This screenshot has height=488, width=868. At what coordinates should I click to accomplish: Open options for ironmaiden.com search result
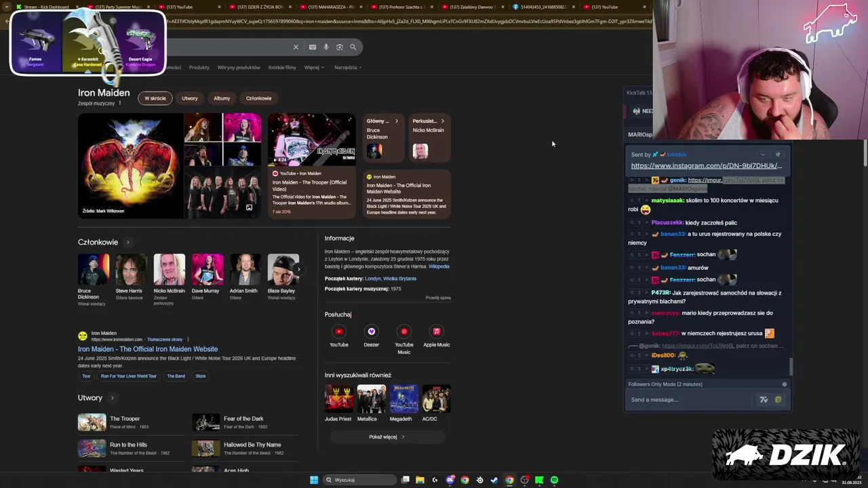pos(188,340)
